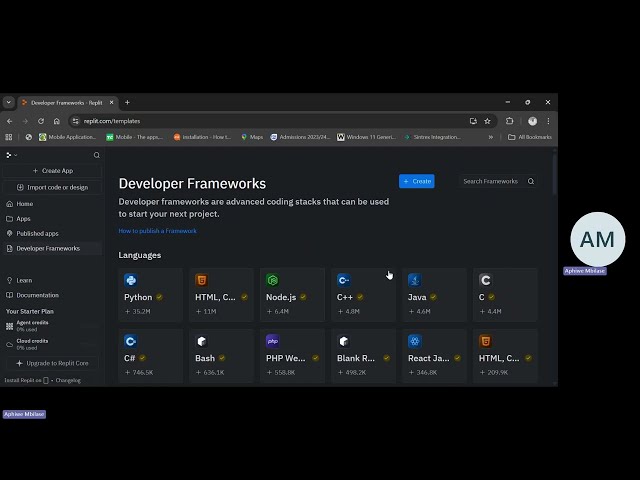The image size is (640, 480).
Task: Click the PHP Web Server icon
Action: 272,341
